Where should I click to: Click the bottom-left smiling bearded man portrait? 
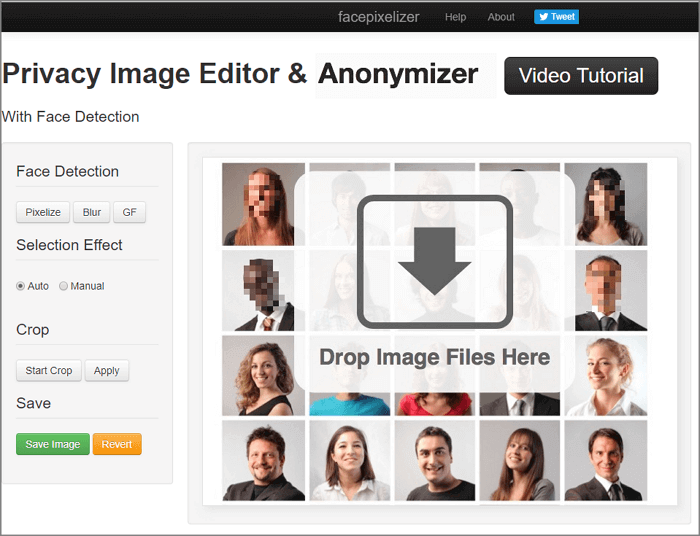click(x=263, y=460)
